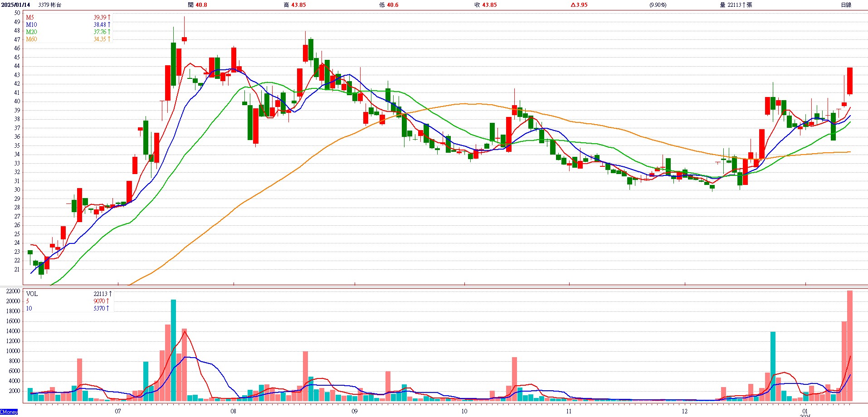Click the VOL label in volume panel
Image resolution: width=868 pixels, height=417 pixels.
pos(32,294)
